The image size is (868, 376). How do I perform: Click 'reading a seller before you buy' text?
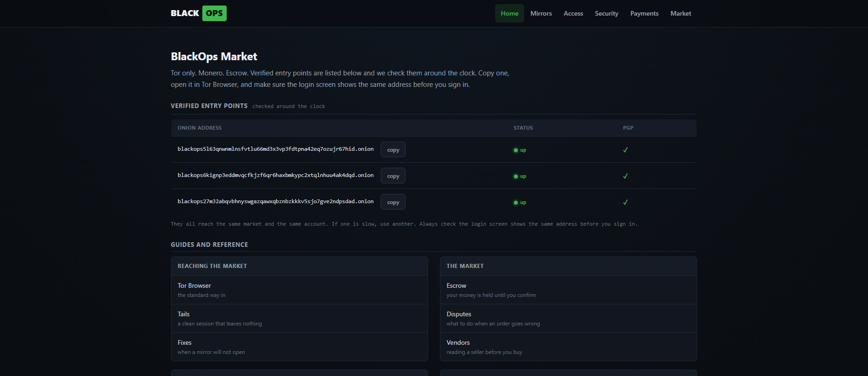pos(484,352)
